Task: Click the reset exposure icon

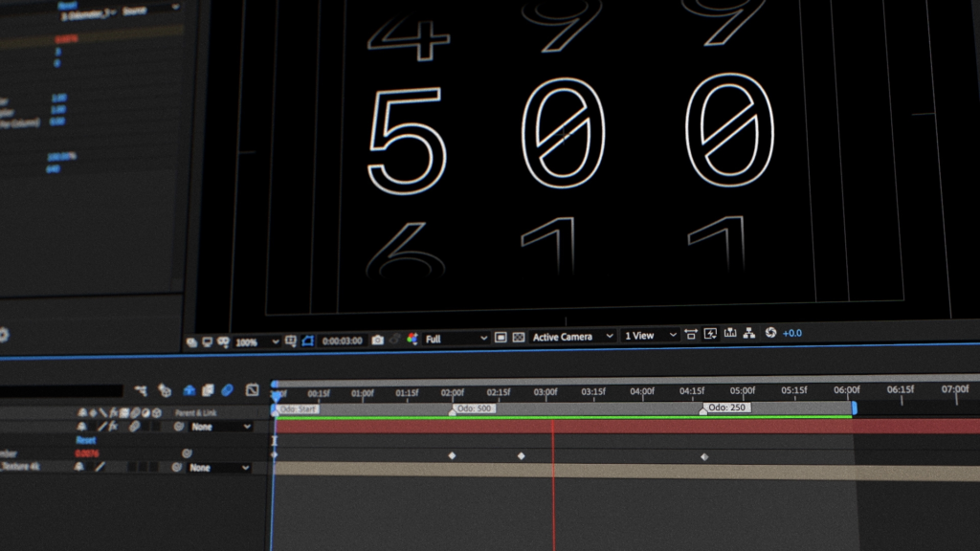Action: [771, 333]
